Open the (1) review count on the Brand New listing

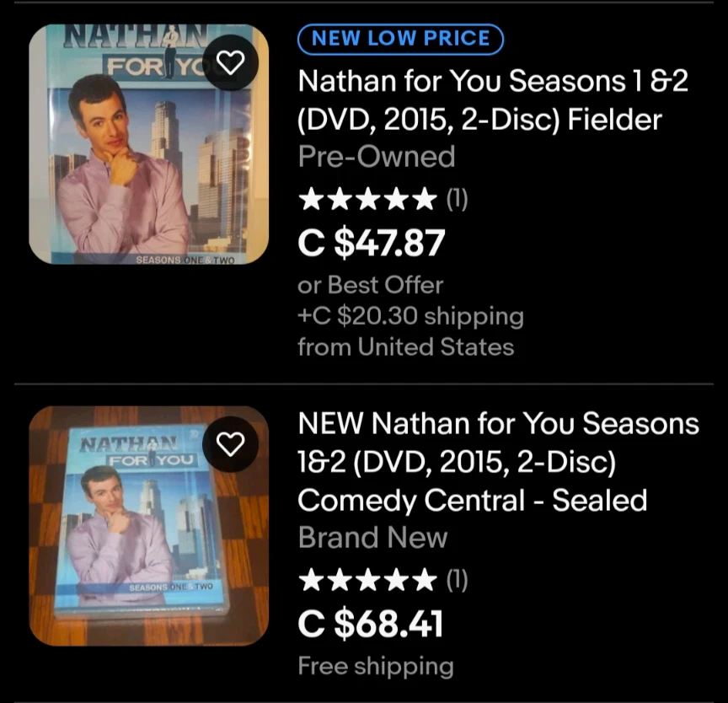456,580
